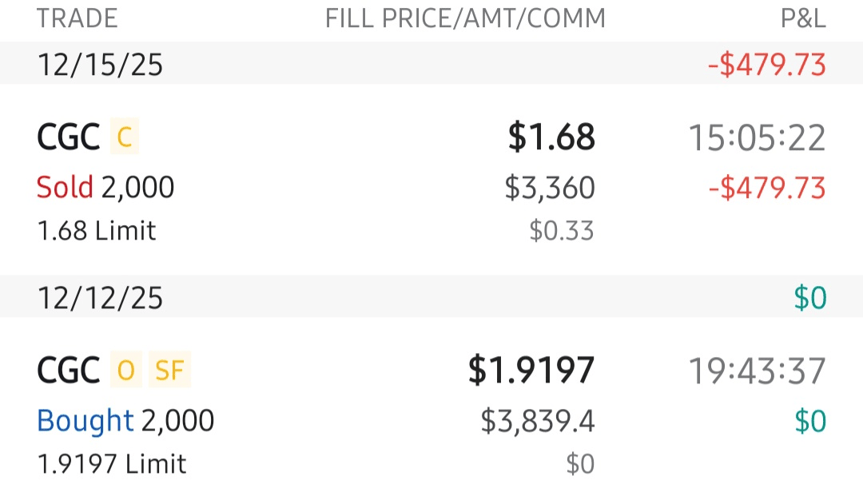Select the Sold 2,000 trade line
Image resolution: width=863 pixels, height=504 pixels.
click(x=105, y=188)
